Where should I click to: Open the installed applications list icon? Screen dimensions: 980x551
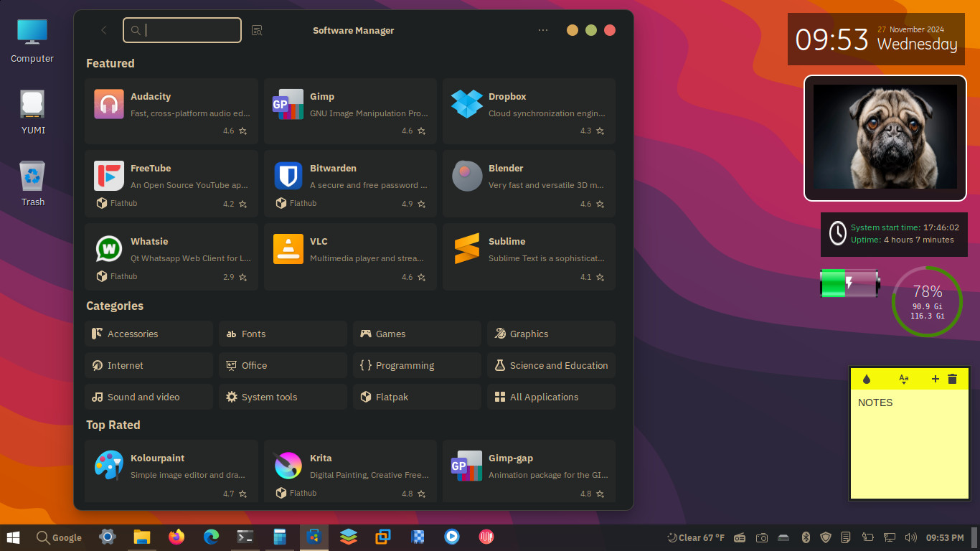(257, 30)
